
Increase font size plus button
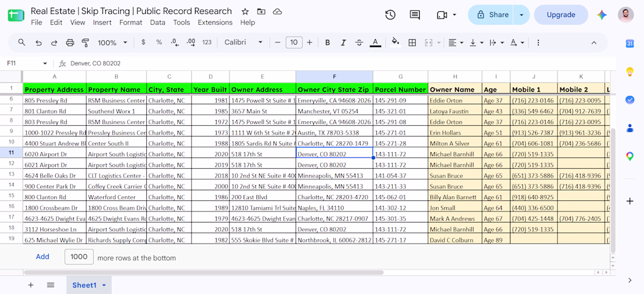pos(310,42)
